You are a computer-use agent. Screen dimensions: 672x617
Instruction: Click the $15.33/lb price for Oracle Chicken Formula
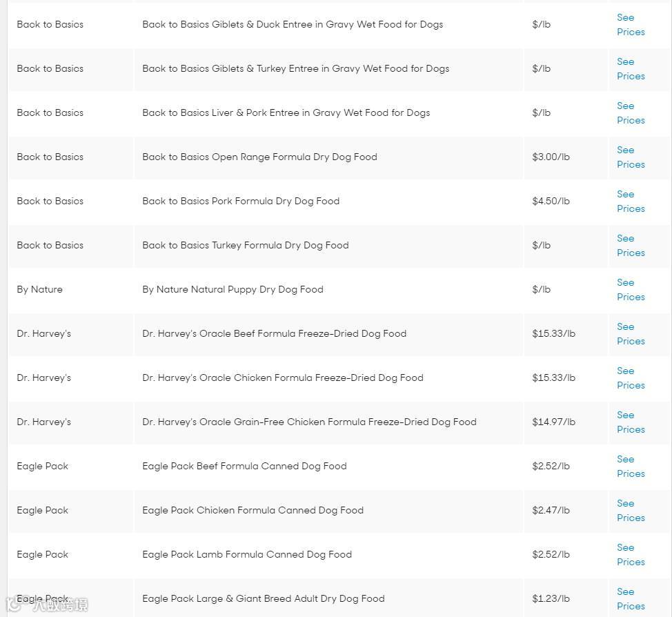click(x=554, y=378)
